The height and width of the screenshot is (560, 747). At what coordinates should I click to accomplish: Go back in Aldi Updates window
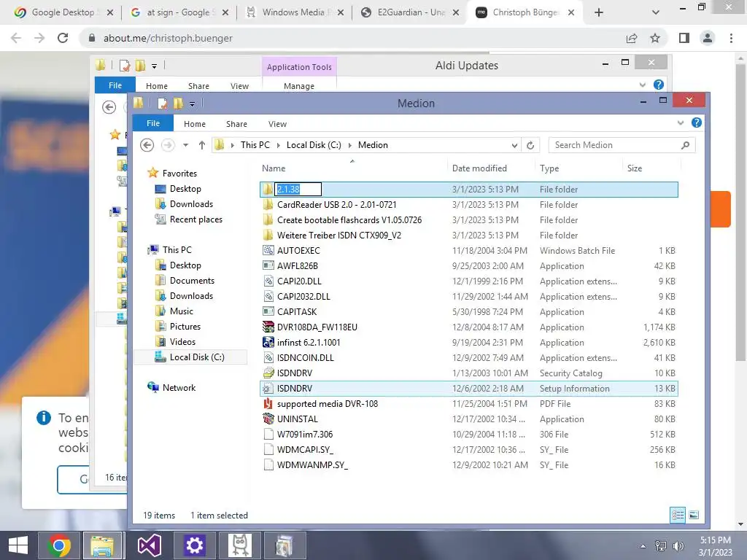point(109,107)
